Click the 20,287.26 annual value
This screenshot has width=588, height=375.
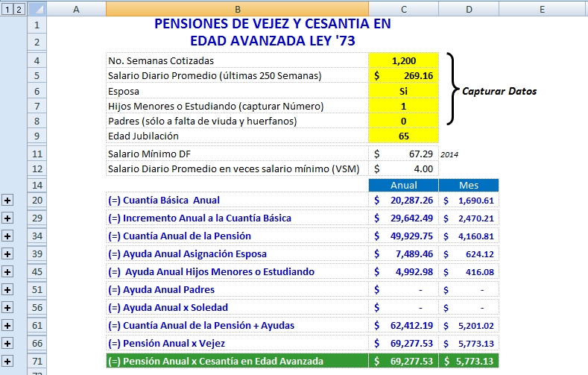tap(403, 201)
